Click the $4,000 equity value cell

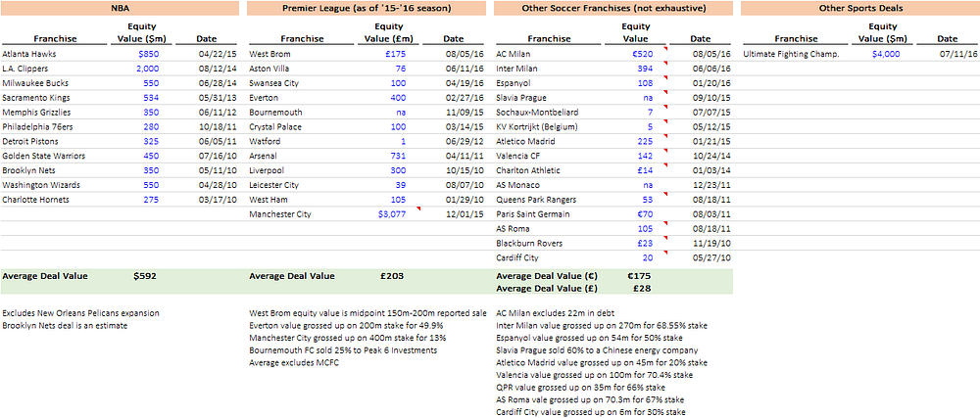click(x=886, y=54)
